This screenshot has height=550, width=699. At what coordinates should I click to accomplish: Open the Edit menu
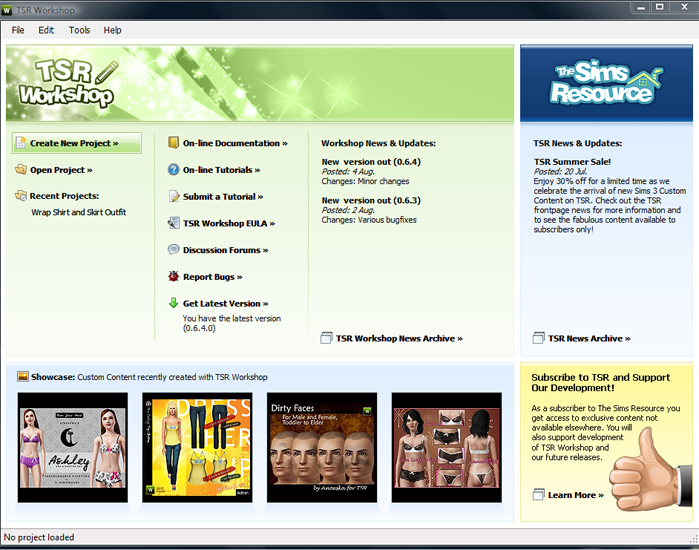(46, 30)
